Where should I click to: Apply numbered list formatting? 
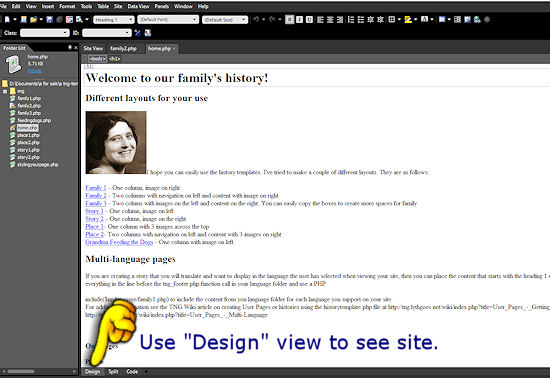click(x=351, y=20)
